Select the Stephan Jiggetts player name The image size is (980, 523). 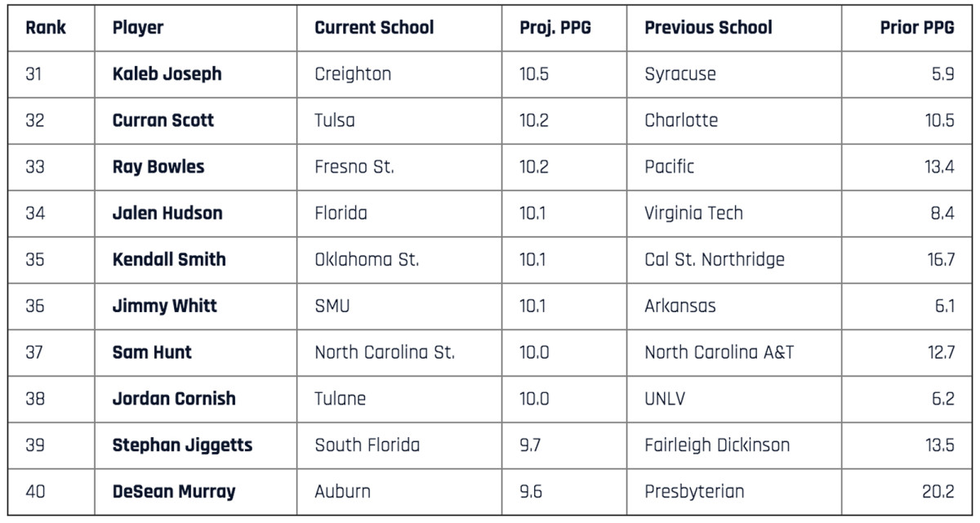click(x=182, y=445)
